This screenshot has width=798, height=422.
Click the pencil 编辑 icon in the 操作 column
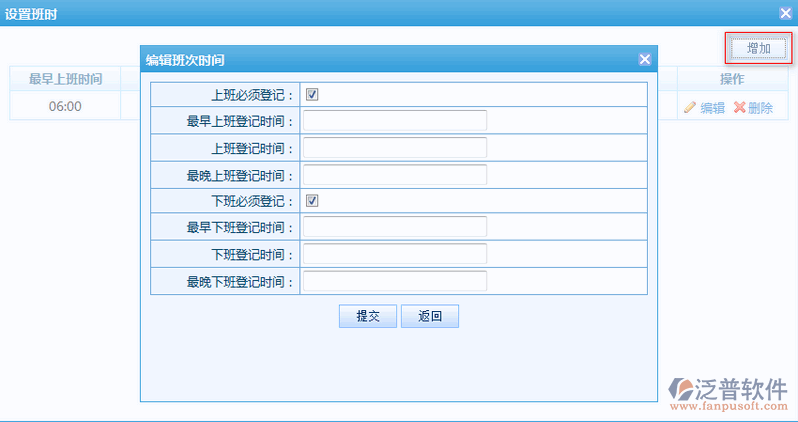[x=690, y=108]
